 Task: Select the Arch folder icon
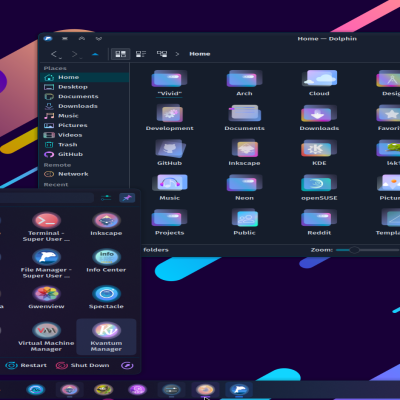(244, 79)
